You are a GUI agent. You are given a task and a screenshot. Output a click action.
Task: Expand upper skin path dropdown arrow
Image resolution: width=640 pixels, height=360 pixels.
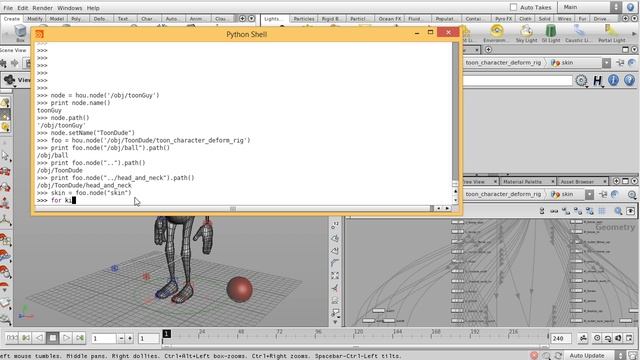(606, 63)
